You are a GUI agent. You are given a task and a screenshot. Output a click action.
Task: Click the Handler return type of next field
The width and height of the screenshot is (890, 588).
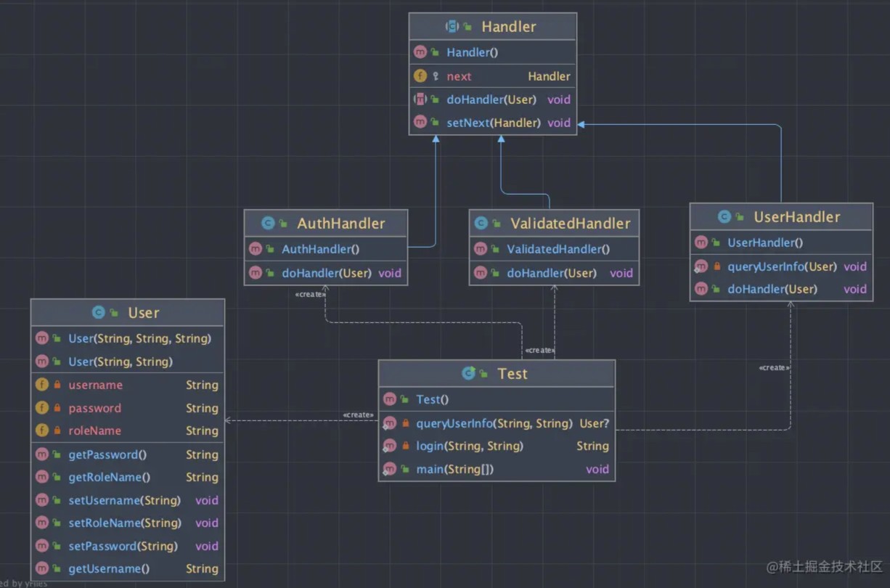coord(549,76)
